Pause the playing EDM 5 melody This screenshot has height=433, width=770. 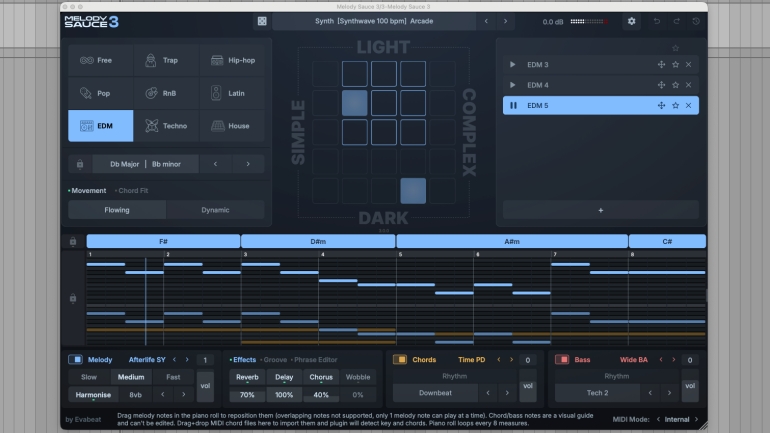513,105
